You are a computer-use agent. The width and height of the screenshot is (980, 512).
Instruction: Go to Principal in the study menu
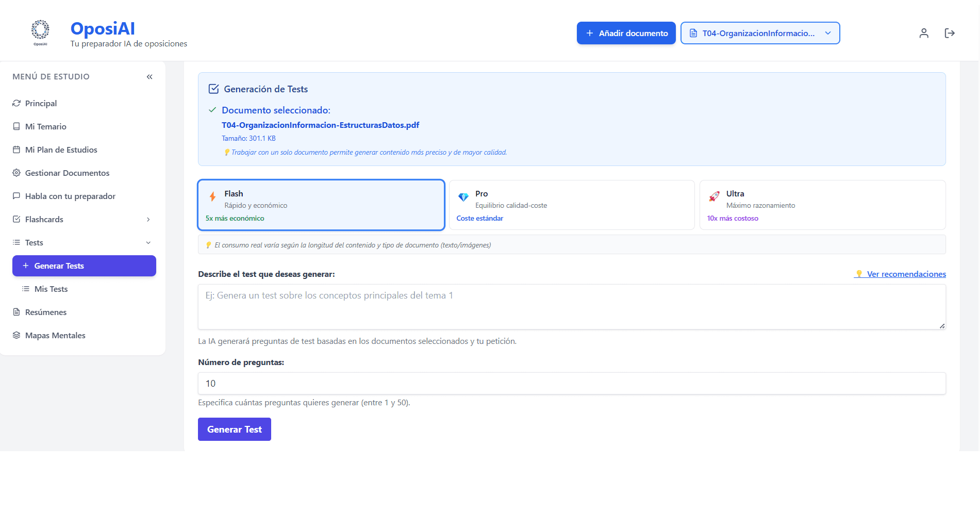41,103
